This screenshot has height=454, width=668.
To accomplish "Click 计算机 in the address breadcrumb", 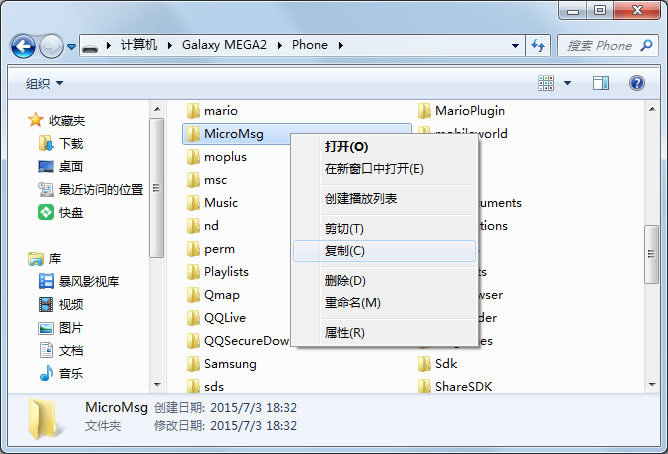I will [139, 46].
